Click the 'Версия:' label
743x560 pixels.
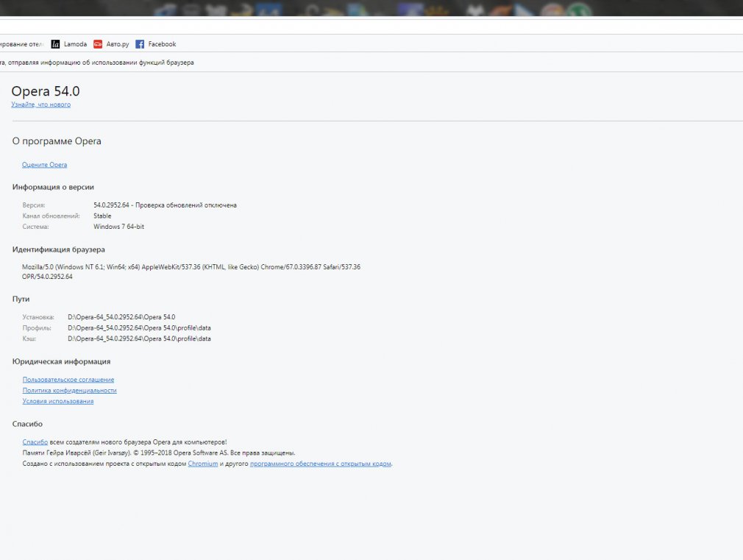pyautogui.click(x=34, y=205)
